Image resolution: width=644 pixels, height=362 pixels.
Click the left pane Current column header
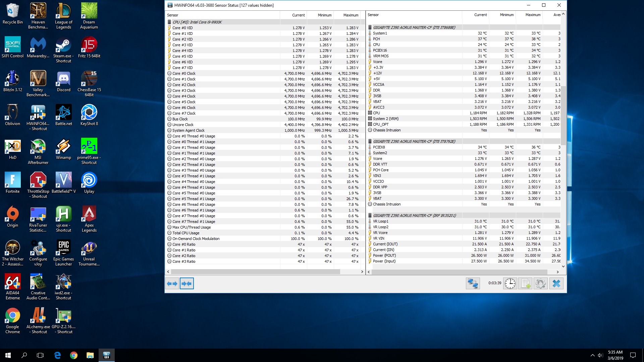[293, 15]
